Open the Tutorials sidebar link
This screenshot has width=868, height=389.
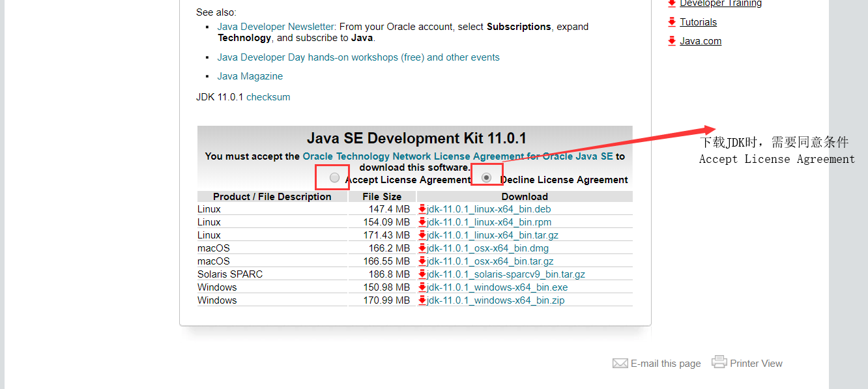coord(698,22)
